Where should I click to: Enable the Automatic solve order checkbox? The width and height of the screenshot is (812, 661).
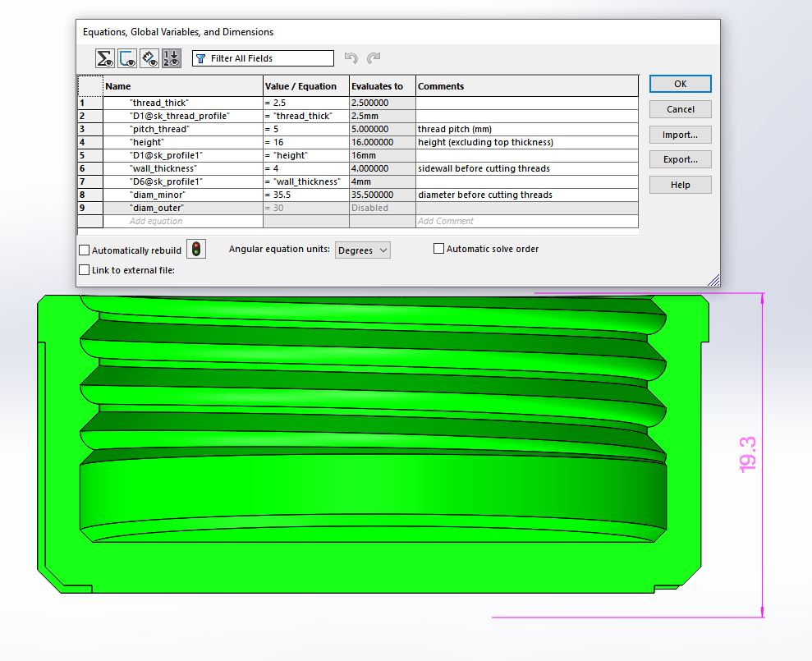[x=438, y=249]
